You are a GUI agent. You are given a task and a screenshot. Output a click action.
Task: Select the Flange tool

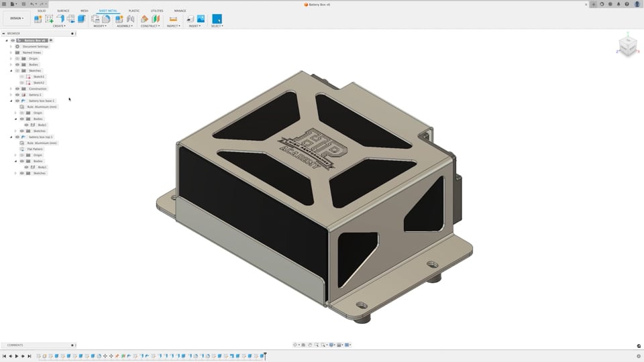pyautogui.click(x=60, y=19)
